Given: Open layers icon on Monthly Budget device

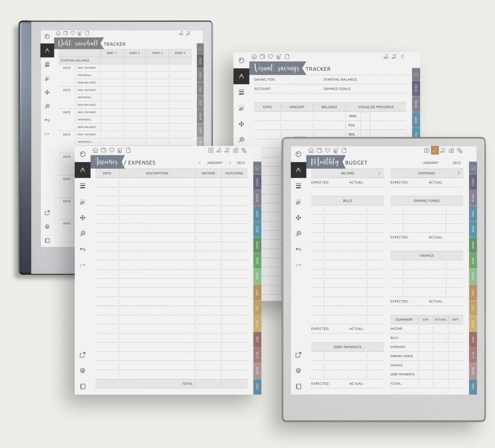Looking at the screenshot, I should 298,370.
